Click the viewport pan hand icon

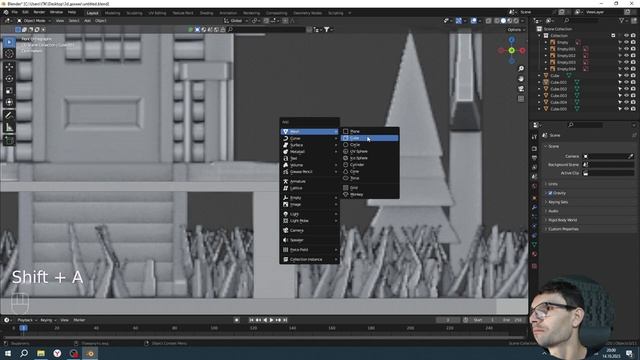(521, 79)
